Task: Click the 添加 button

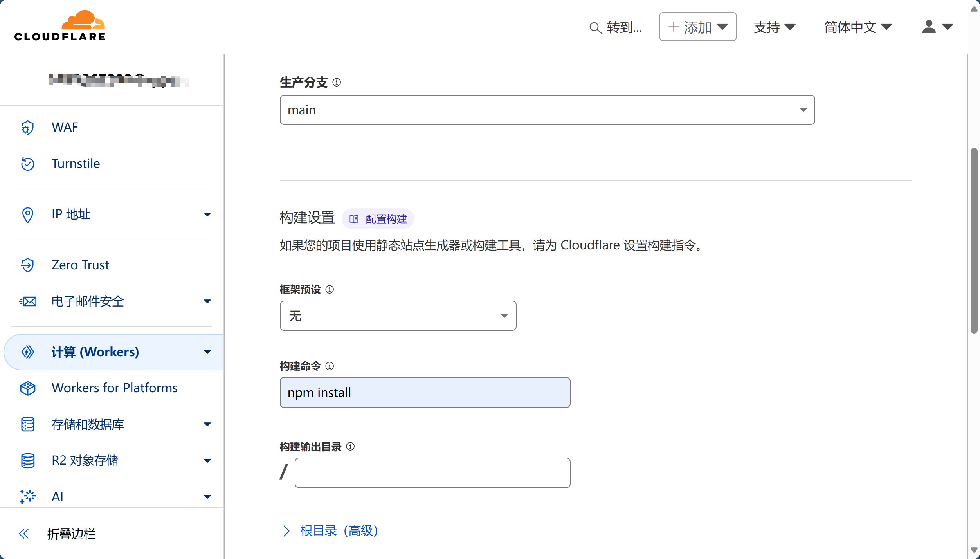Action: 697,27
